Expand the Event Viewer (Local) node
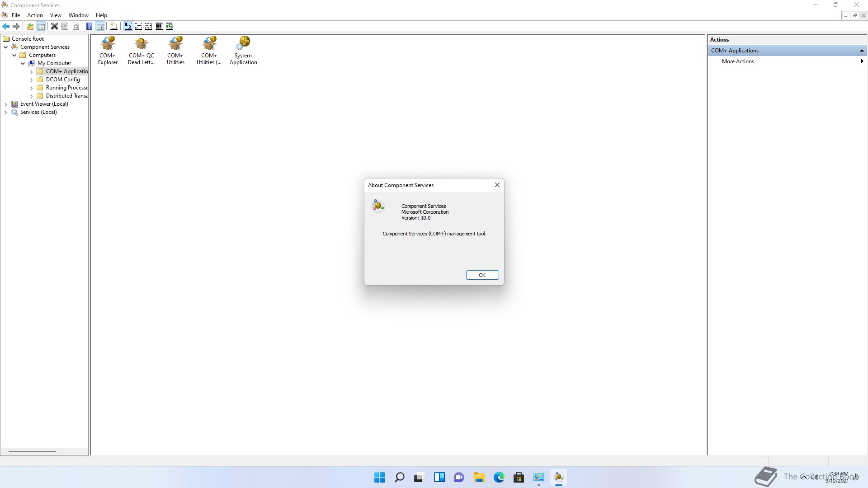This screenshot has width=868, height=488. pyautogui.click(x=6, y=104)
